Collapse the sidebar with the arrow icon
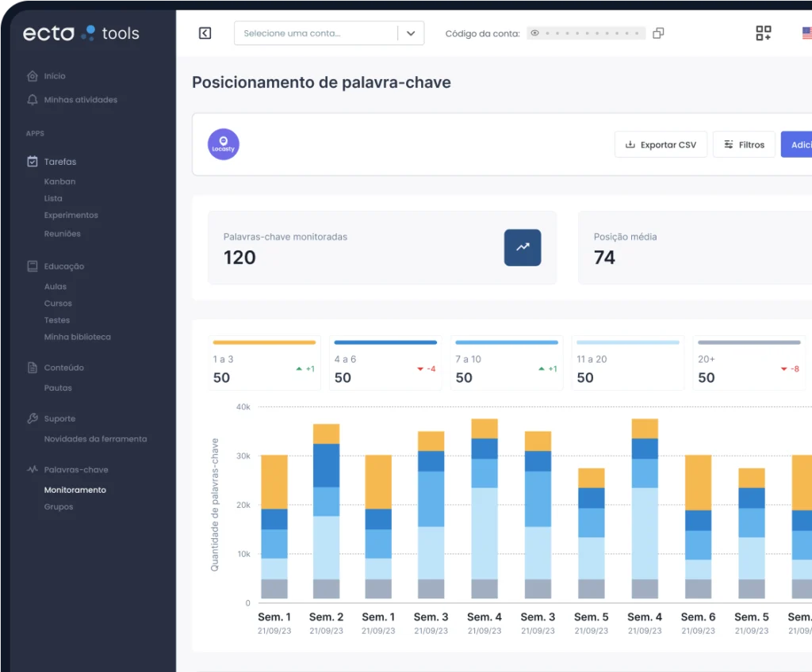Viewport: 812px width, 672px height. coord(205,33)
